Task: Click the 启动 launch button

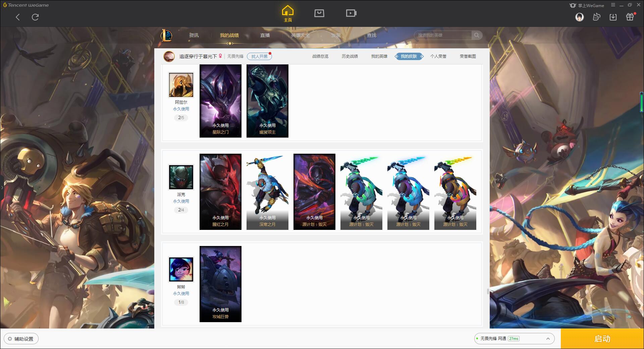Action: click(602, 339)
